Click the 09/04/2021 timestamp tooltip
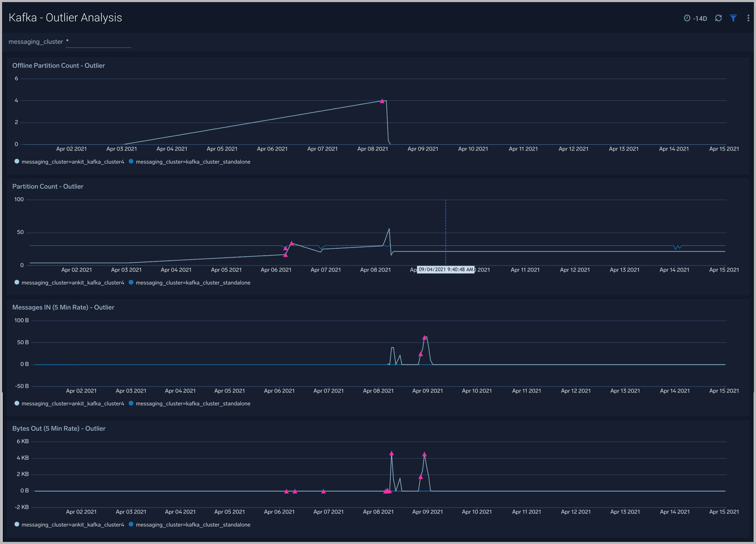 (446, 269)
